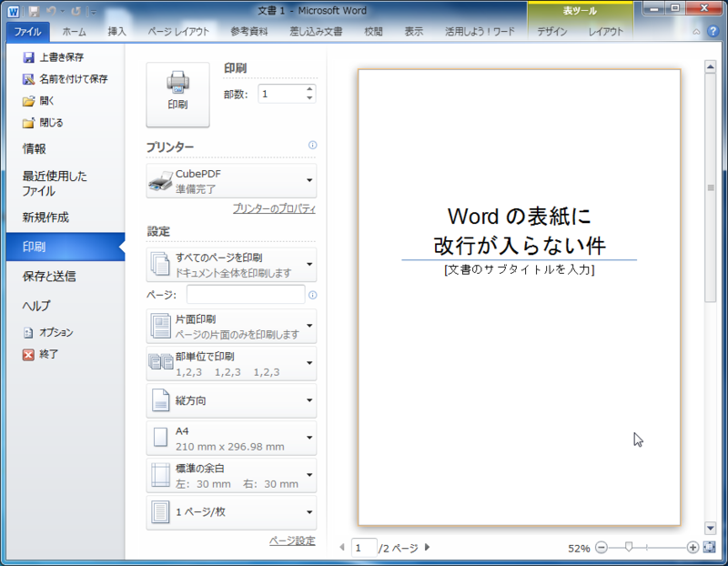The image size is (728, 566).
Task: Expand the 片面印刷 one-sided print dropdown
Action: coord(231,326)
